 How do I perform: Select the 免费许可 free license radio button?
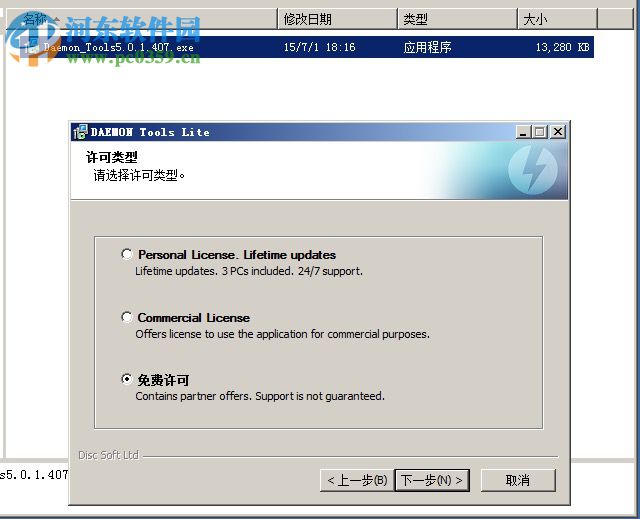coord(127,379)
